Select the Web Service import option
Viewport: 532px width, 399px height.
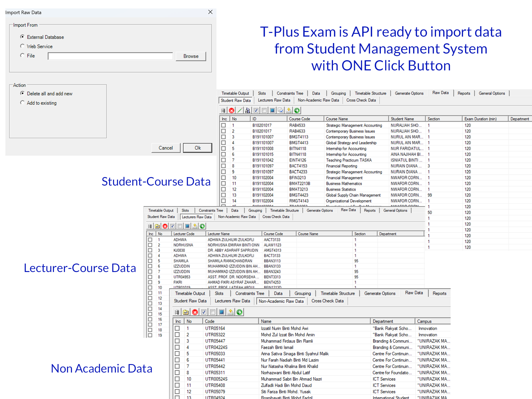22,46
